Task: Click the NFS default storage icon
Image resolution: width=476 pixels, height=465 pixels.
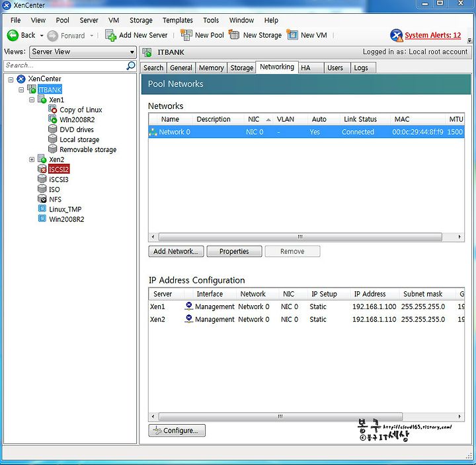Action: point(42,199)
